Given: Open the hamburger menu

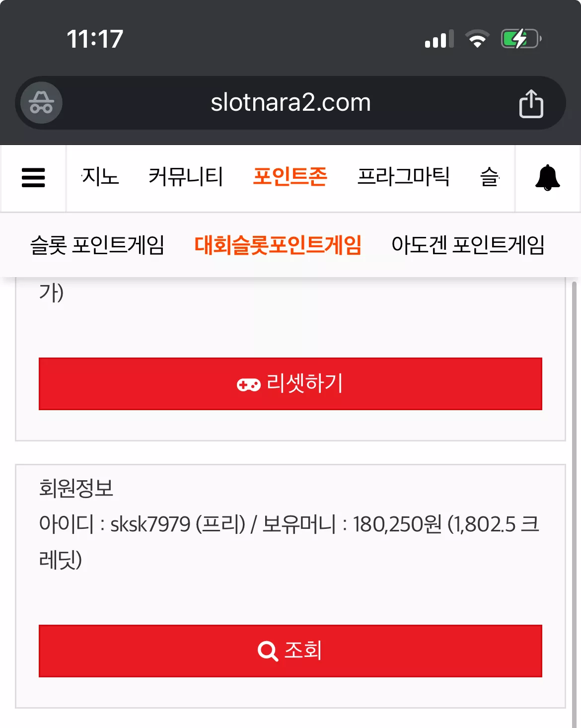Looking at the screenshot, I should point(33,177).
